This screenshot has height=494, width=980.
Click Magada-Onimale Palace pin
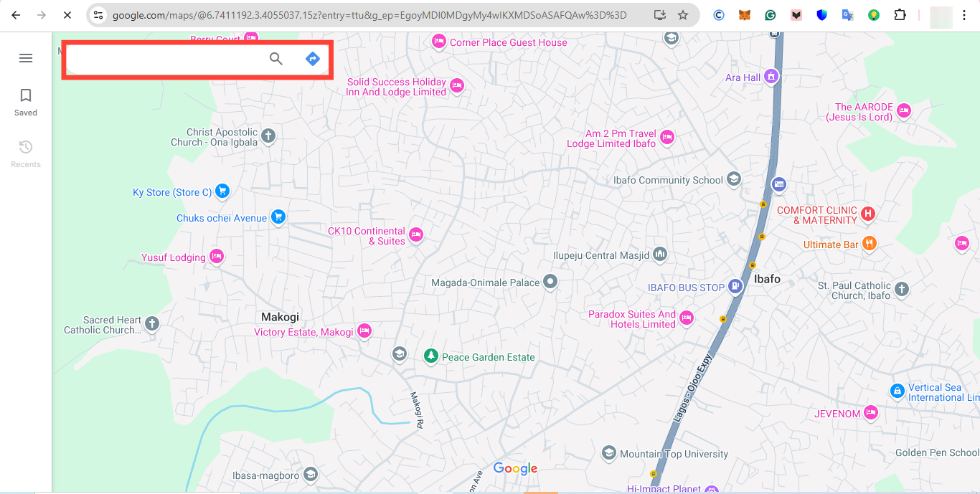click(550, 282)
